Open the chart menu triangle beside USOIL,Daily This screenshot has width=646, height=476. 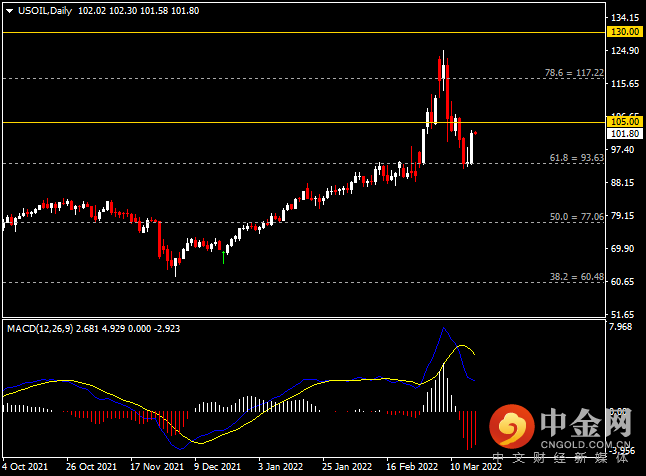(9, 11)
